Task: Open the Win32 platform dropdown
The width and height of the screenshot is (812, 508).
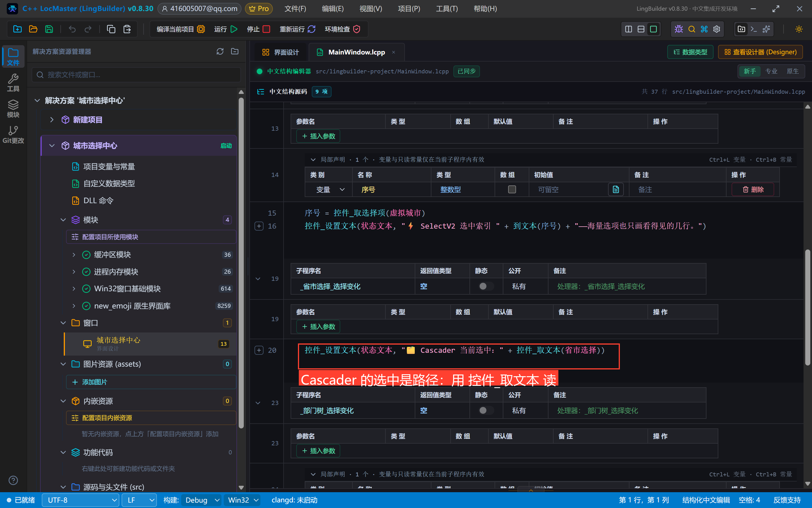Action: click(242, 500)
